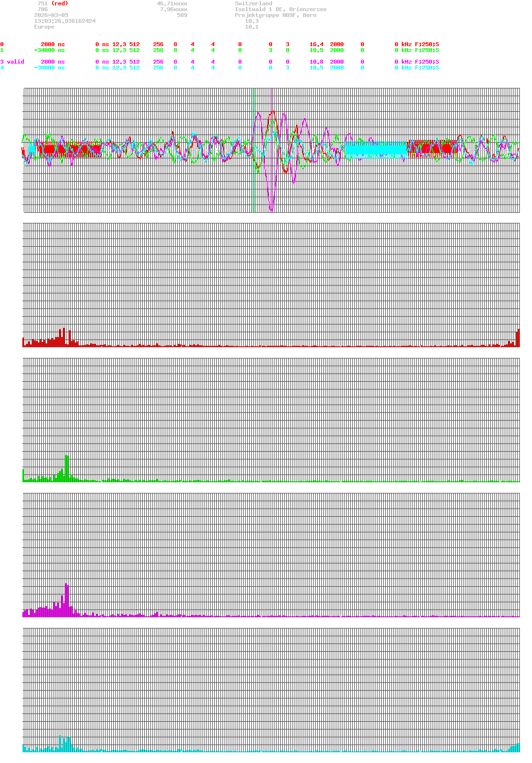This screenshot has height=763, width=532.
Task: Click the red spectrum peak bar
Action: (64, 337)
